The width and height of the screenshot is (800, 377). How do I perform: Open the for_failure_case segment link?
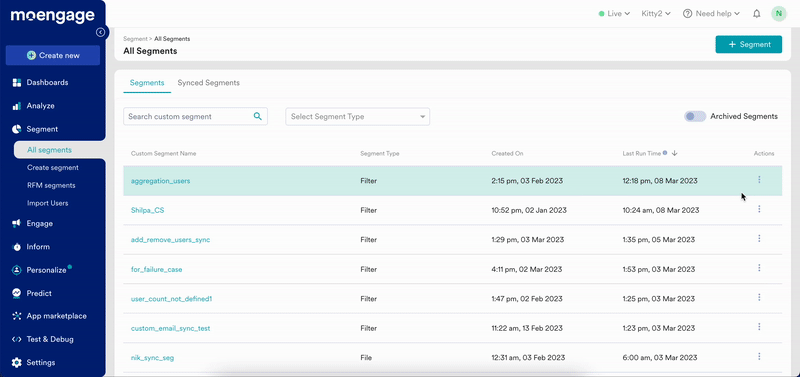click(x=157, y=269)
